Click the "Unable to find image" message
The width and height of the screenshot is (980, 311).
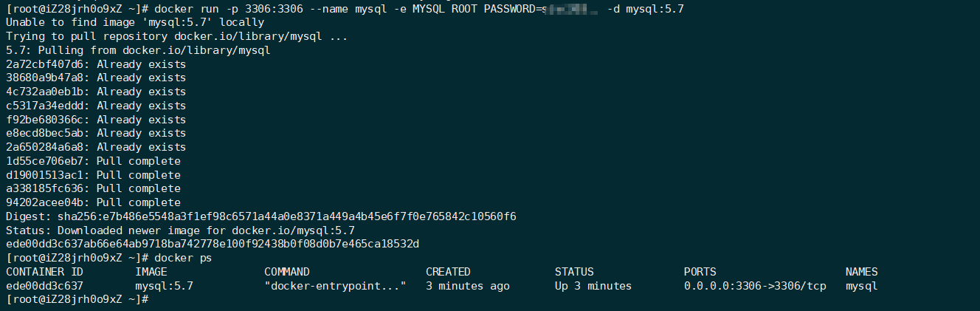134,23
